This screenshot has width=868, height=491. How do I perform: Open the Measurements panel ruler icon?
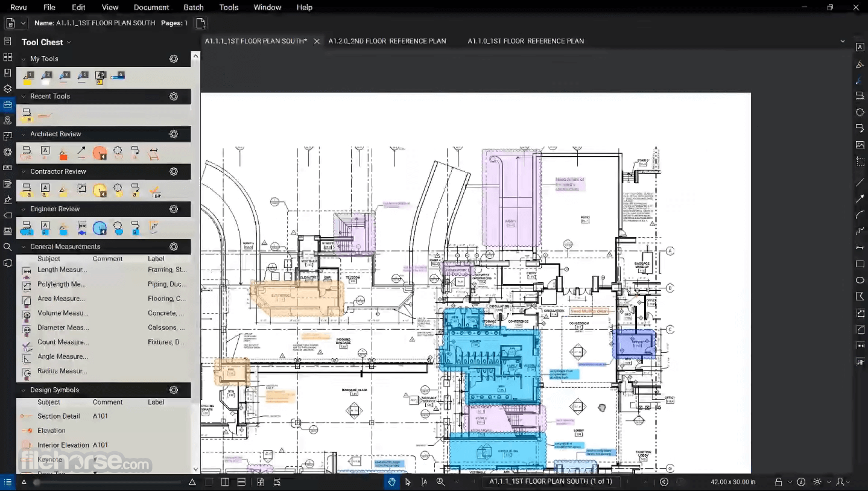(8, 168)
